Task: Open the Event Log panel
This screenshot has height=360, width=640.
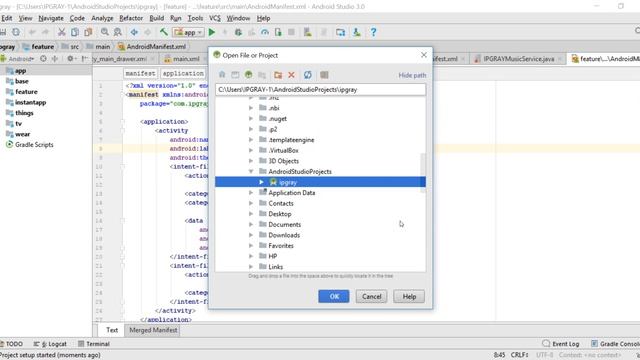Action: point(561,344)
